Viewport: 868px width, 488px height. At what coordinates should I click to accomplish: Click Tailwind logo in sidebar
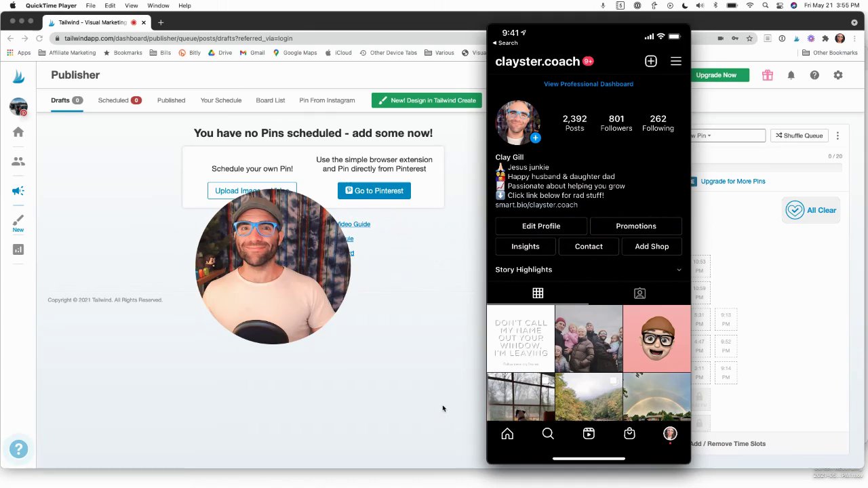point(18,77)
